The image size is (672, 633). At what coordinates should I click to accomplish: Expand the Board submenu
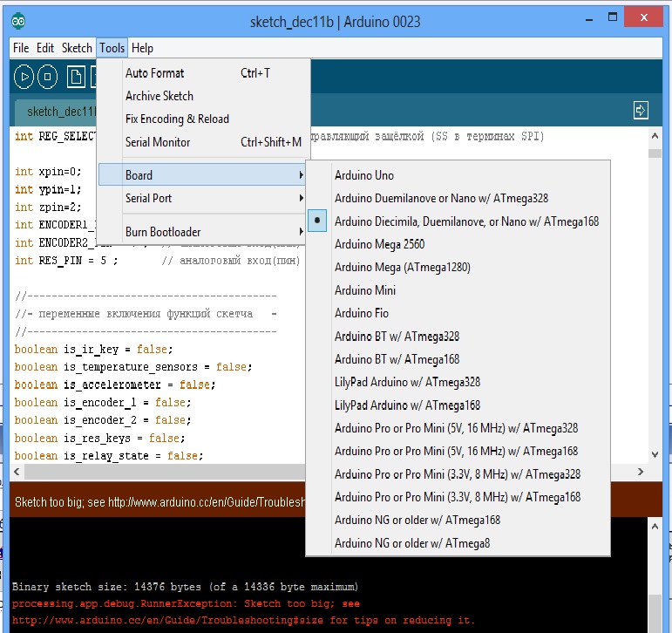[x=202, y=175]
